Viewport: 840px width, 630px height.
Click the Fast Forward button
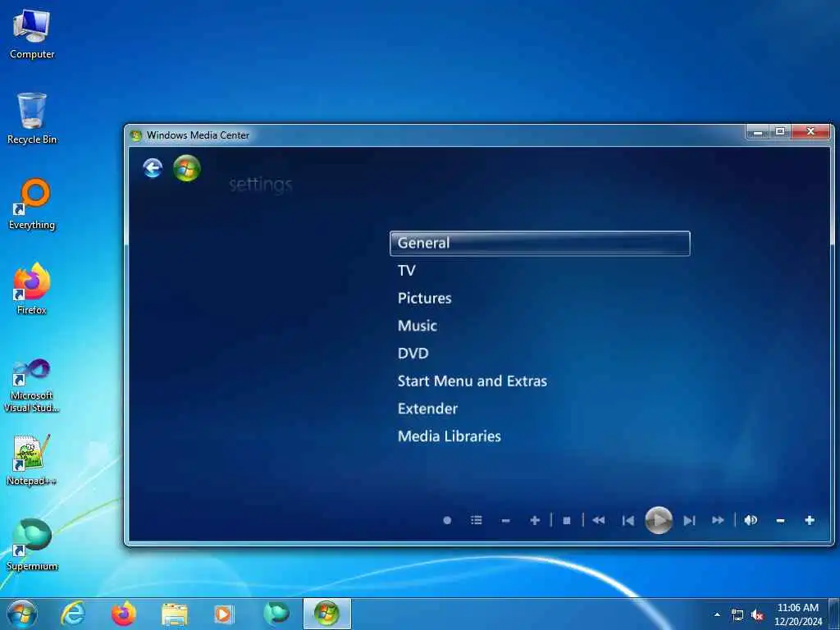(718, 520)
